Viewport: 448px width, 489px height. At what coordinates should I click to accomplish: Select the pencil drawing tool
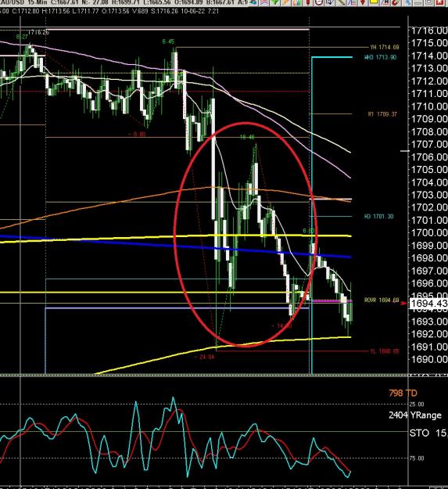tap(341, 2)
